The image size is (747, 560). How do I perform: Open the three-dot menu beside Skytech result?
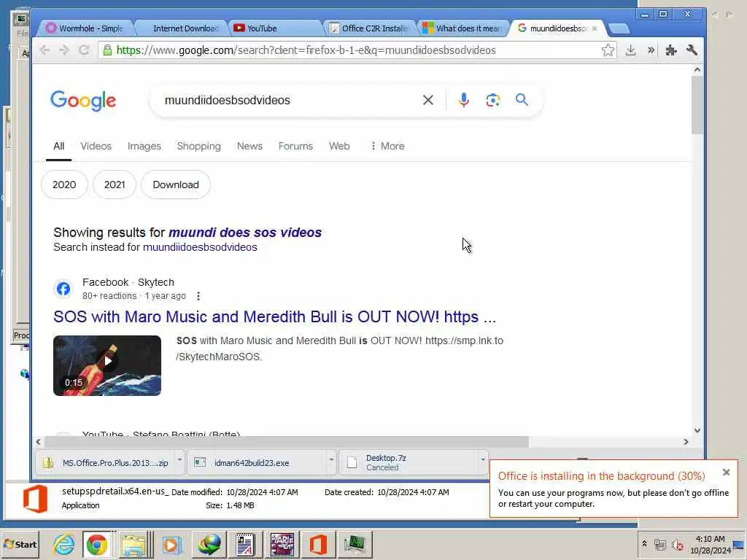(198, 296)
